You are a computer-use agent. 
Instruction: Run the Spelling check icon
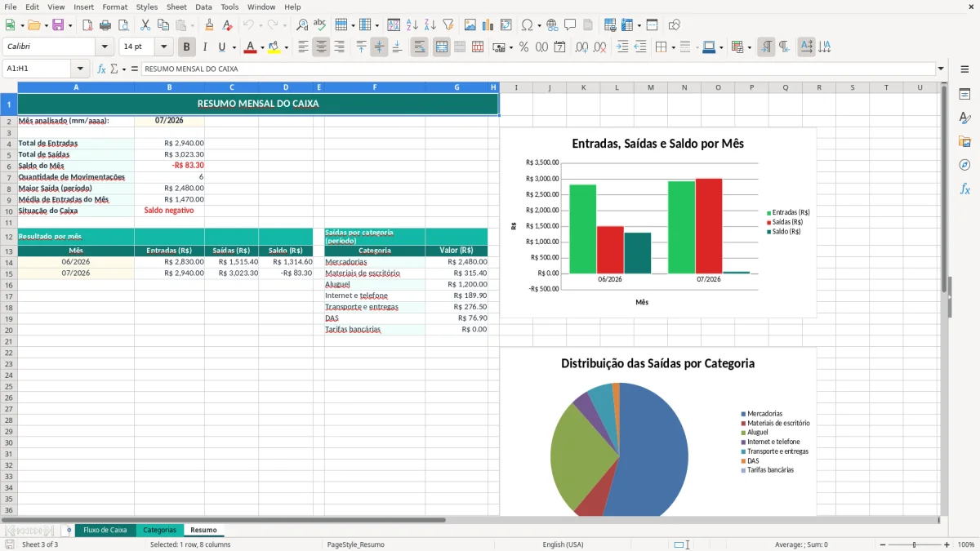pyautogui.click(x=320, y=25)
